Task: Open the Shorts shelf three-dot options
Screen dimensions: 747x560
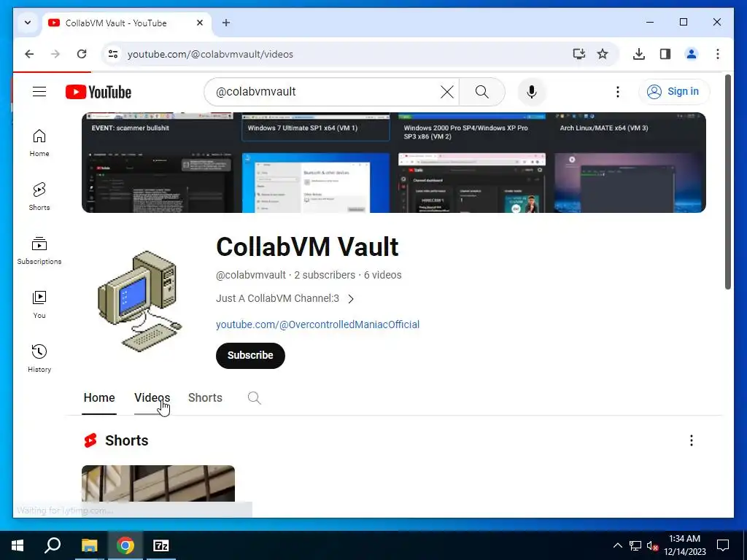Action: point(692,440)
